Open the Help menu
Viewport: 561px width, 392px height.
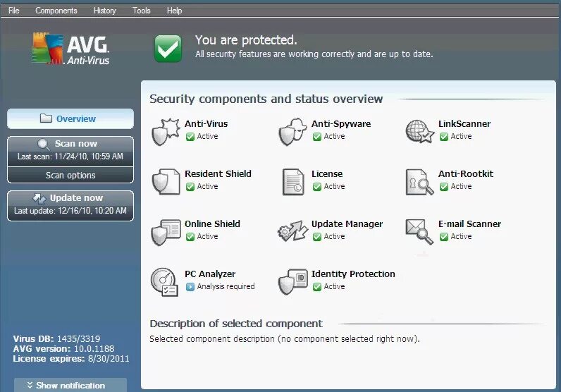174,11
